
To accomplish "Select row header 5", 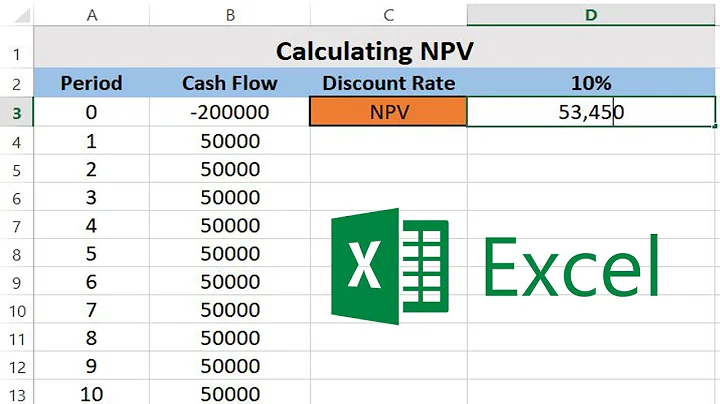I will pyautogui.click(x=17, y=170).
